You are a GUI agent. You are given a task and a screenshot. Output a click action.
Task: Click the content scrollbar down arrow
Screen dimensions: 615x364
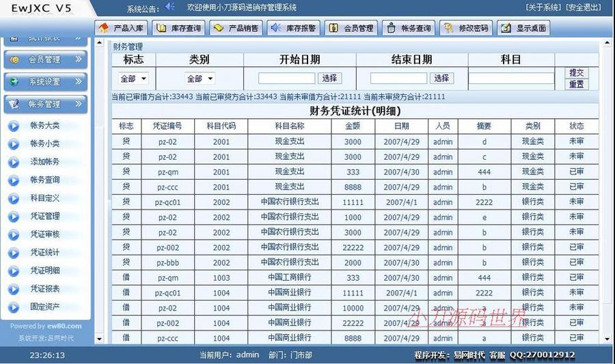coord(607,339)
